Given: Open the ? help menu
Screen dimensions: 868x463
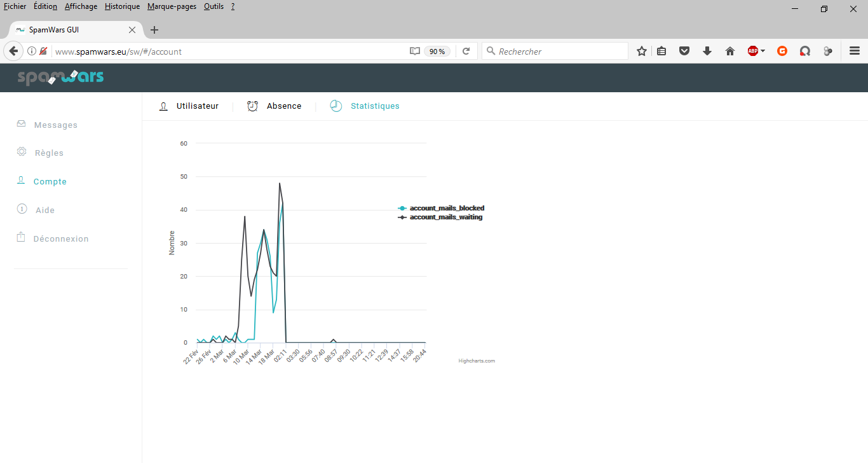Looking at the screenshot, I should (233, 6).
